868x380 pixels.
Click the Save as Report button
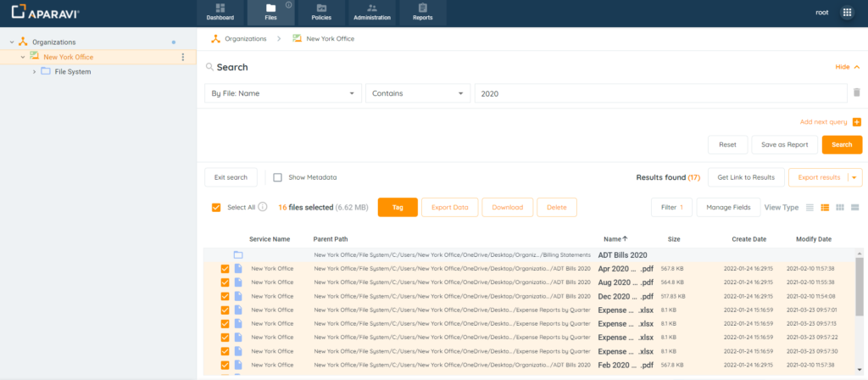tap(784, 144)
